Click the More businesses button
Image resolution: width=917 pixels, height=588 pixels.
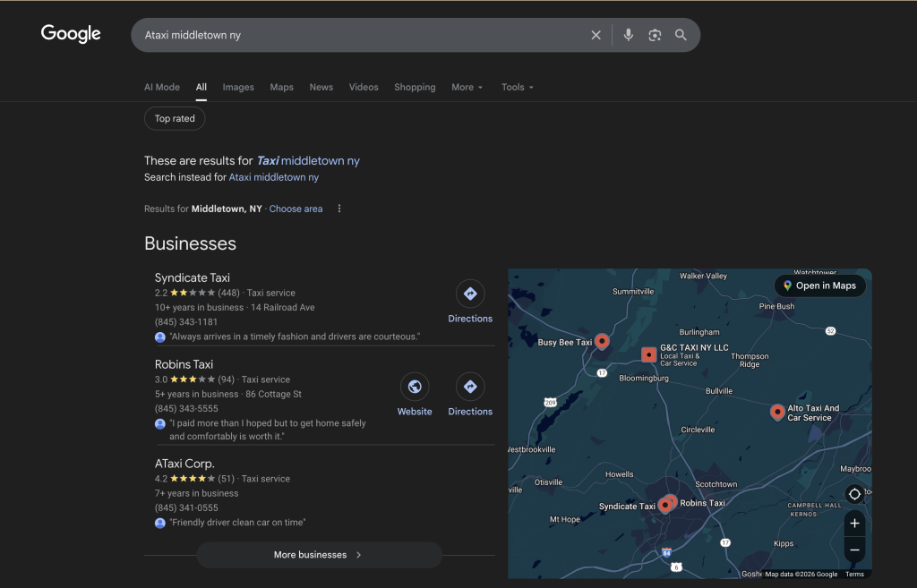tap(319, 555)
